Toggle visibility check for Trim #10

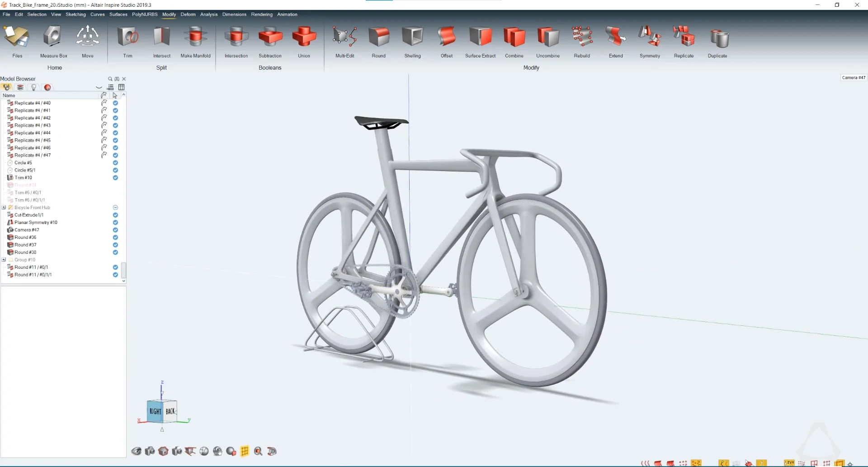(115, 177)
